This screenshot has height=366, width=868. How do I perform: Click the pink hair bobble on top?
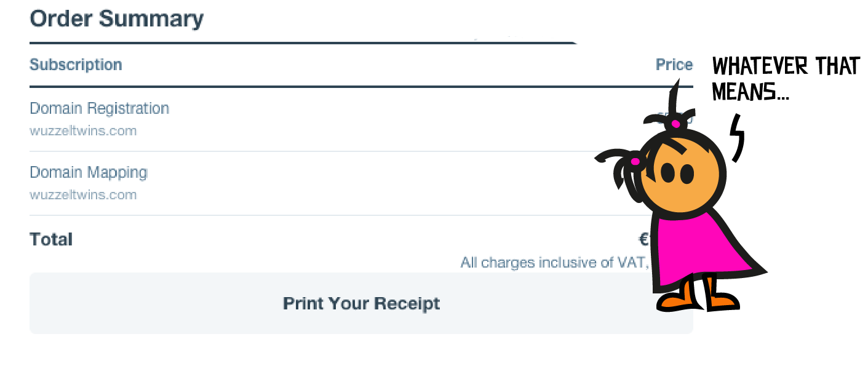coord(675,124)
